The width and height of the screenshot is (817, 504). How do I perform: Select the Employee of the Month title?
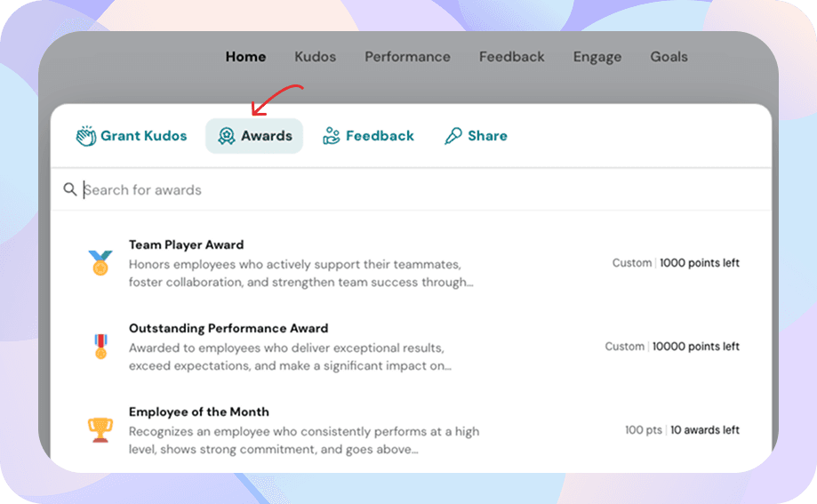199,412
